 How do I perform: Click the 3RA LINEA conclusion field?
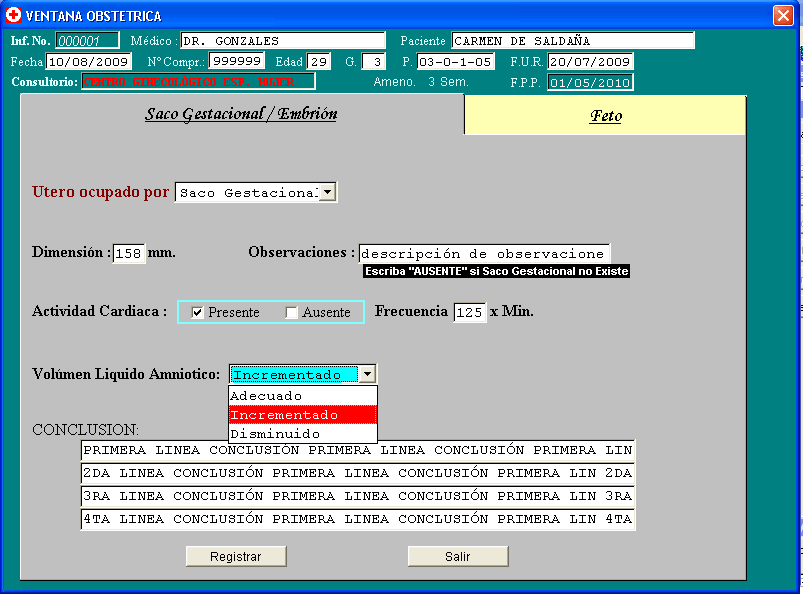(x=358, y=496)
